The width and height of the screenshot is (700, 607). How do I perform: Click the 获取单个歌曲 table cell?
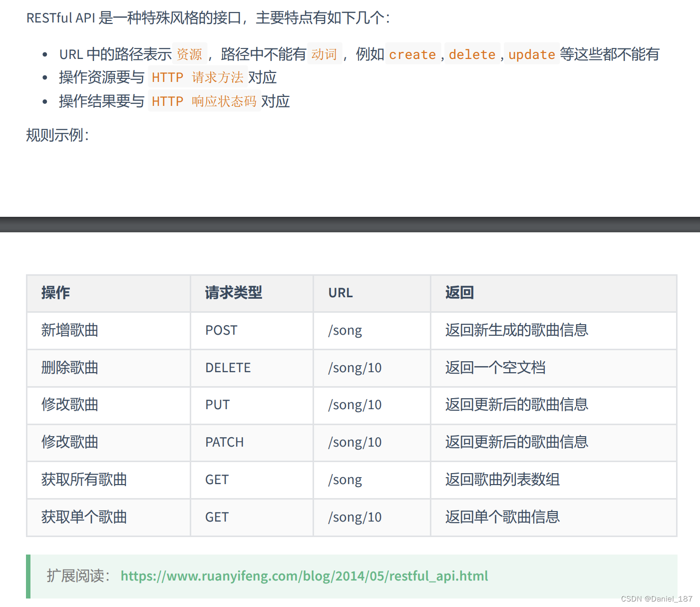coord(108,517)
